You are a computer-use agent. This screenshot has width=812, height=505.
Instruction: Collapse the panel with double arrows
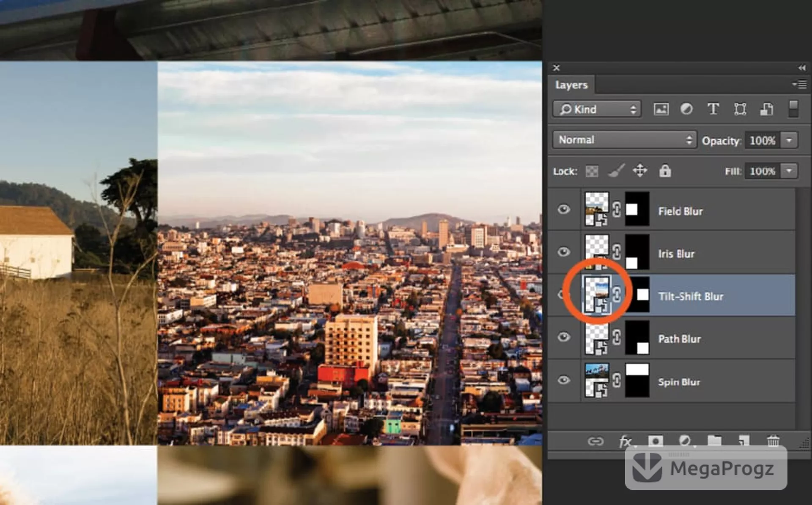[x=802, y=68]
